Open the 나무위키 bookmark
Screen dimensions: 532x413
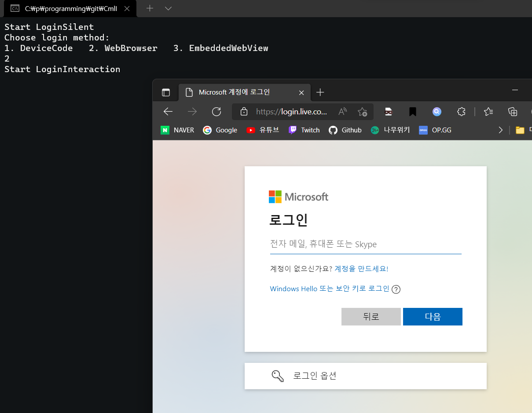pyautogui.click(x=390, y=130)
